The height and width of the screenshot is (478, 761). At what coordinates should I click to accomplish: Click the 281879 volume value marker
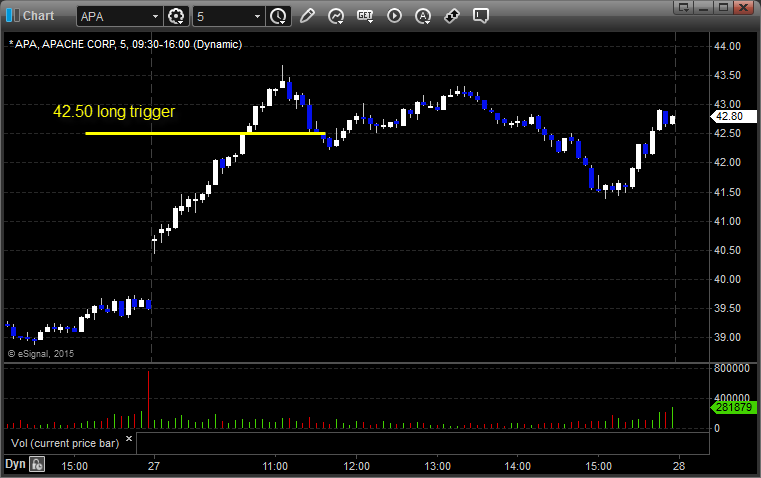[x=733, y=407]
